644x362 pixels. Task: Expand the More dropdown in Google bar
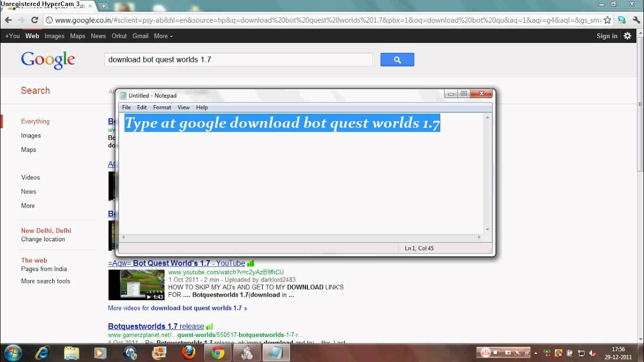[163, 36]
